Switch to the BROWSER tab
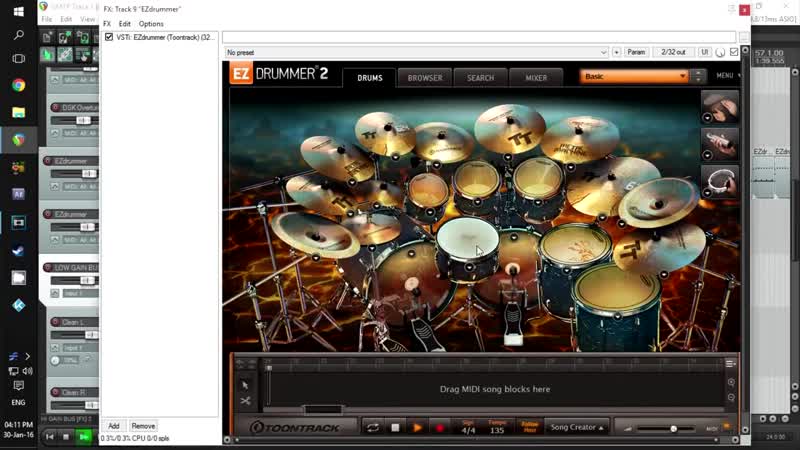The height and width of the screenshot is (450, 800). coord(425,78)
